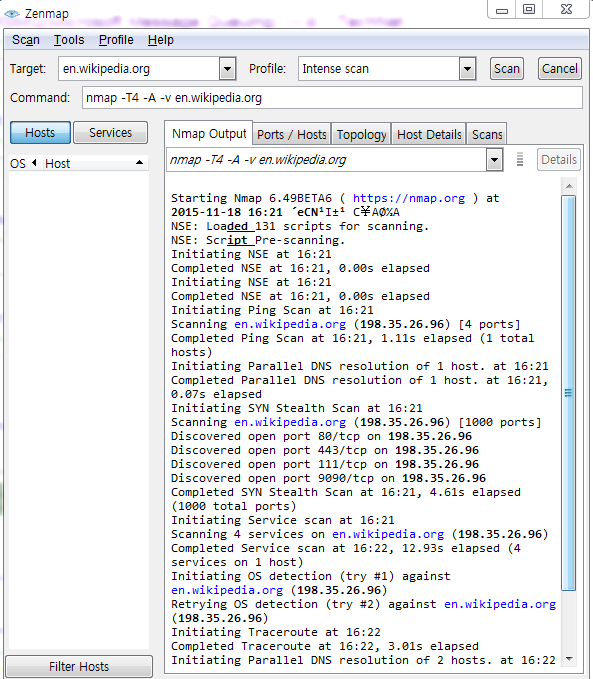
Task: Click the output scrollbar up arrow
Action: (x=569, y=186)
